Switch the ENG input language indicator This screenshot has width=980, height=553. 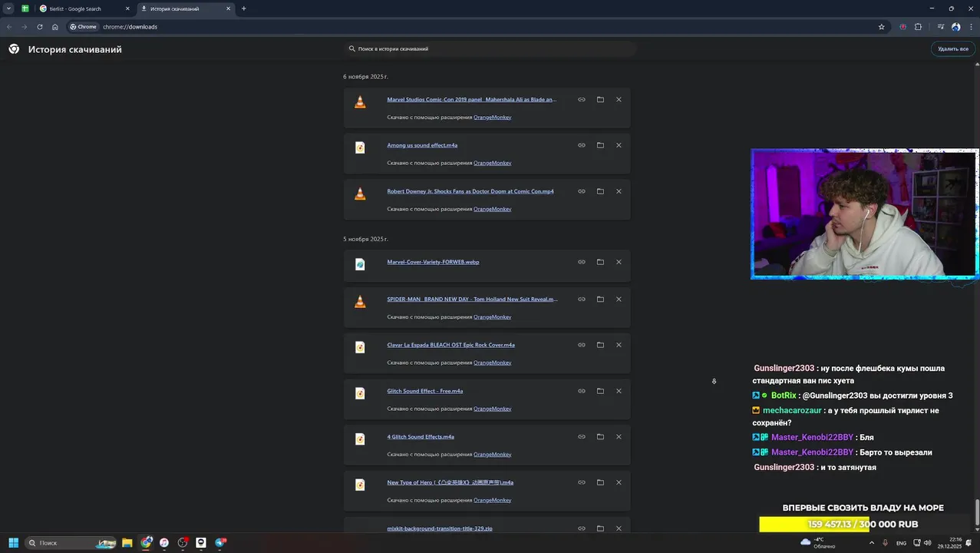(901, 543)
